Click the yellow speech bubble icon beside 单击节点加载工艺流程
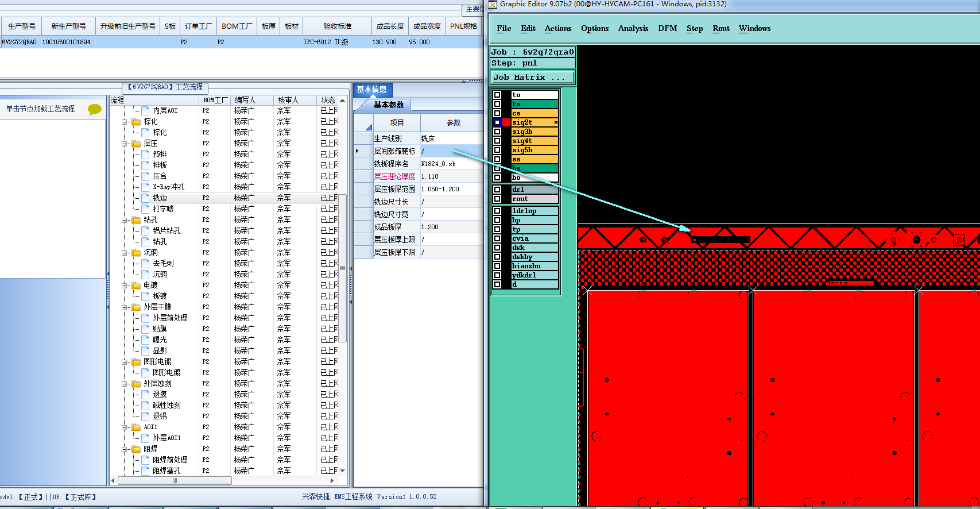 pos(95,109)
